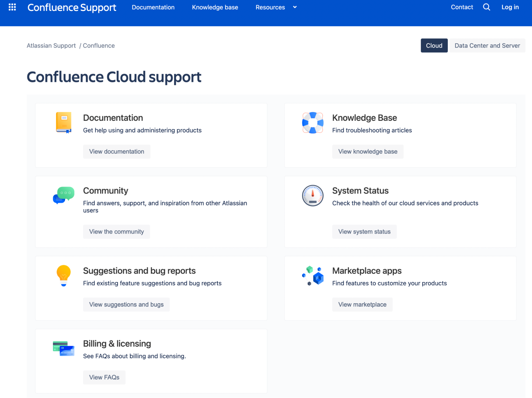This screenshot has width=532, height=398.
Task: Click Log in
Action: [x=510, y=7]
